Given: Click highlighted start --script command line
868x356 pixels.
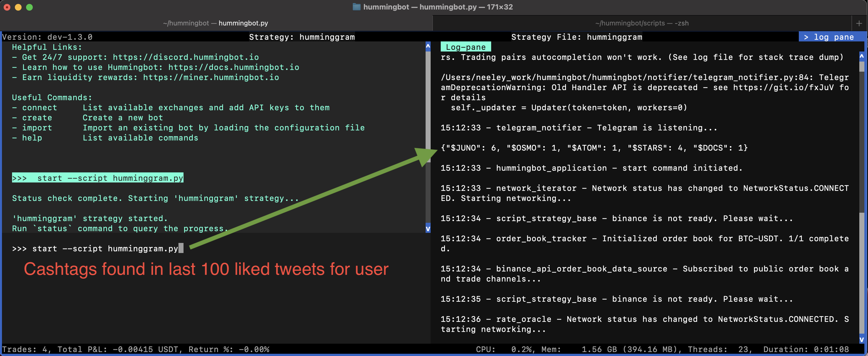Looking at the screenshot, I should click(98, 178).
